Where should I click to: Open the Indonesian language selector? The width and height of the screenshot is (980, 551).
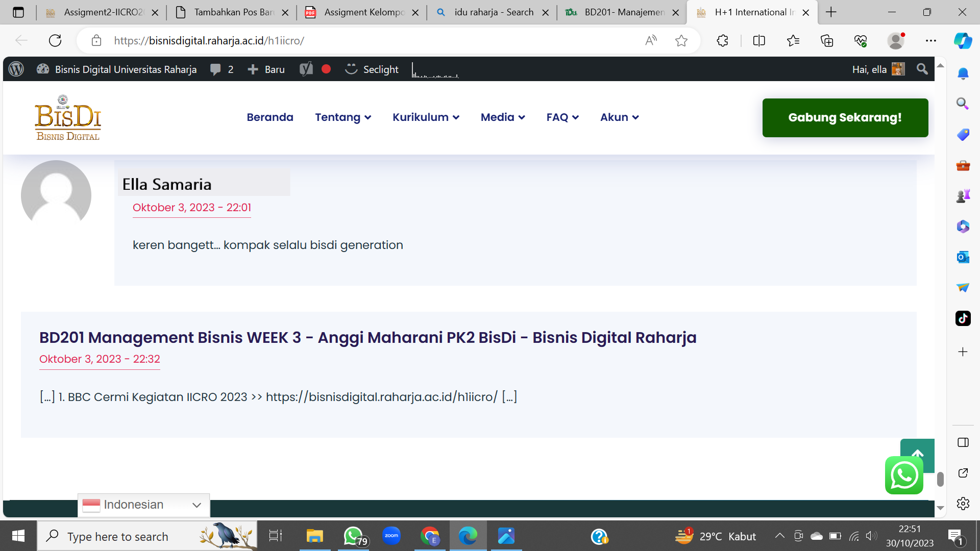(x=143, y=505)
